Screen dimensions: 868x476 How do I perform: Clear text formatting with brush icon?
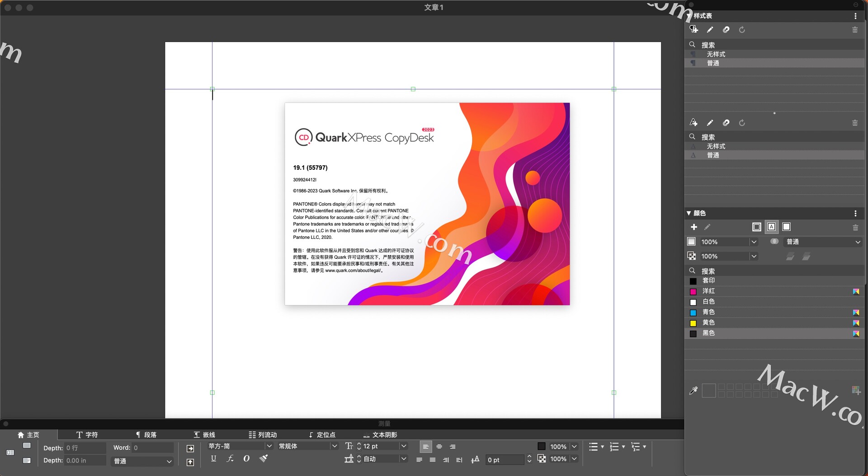click(264, 458)
